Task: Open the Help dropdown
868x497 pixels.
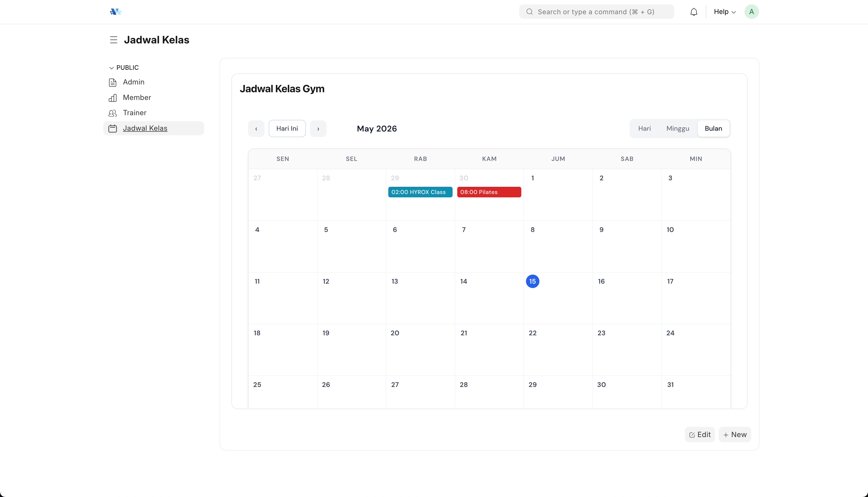Action: point(725,12)
